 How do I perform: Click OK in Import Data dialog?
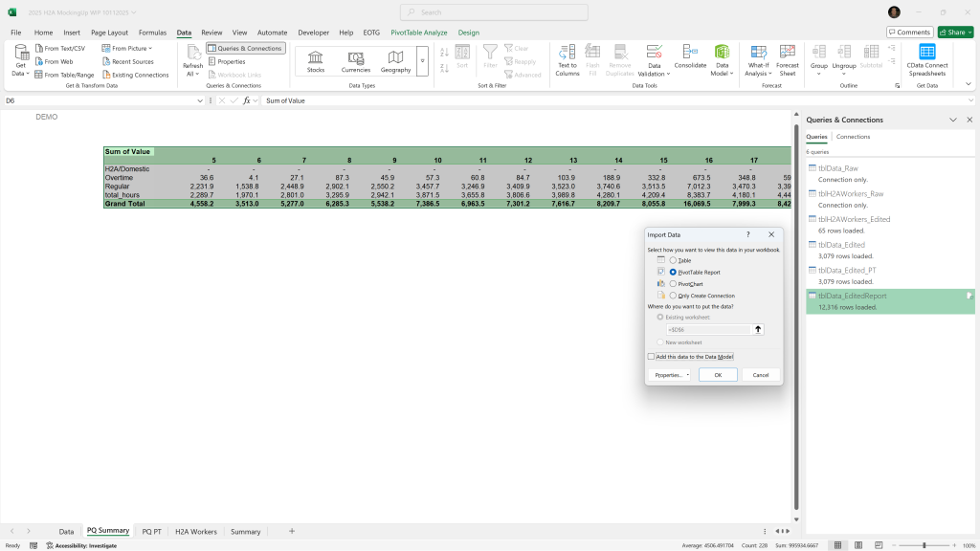[718, 375]
